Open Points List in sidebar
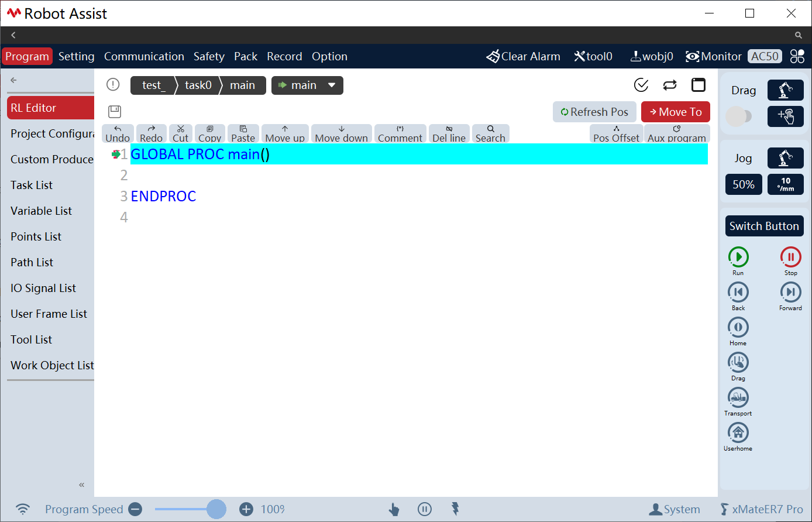812x522 pixels. pyautogui.click(x=50, y=236)
